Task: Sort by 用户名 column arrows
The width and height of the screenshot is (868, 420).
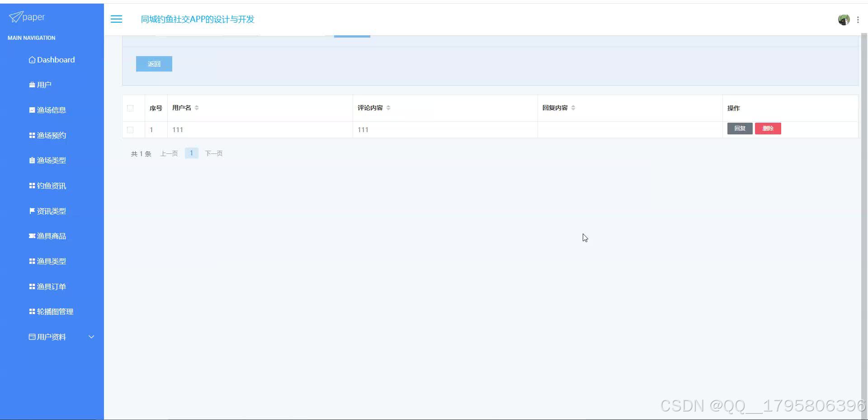Action: (197, 108)
